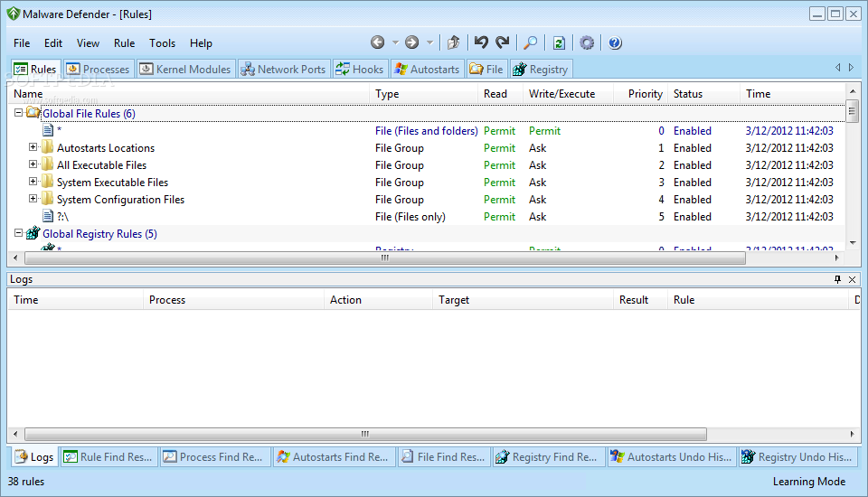Screen dimensions: 868x497
Task: Switch to the File tab
Action: (486, 70)
